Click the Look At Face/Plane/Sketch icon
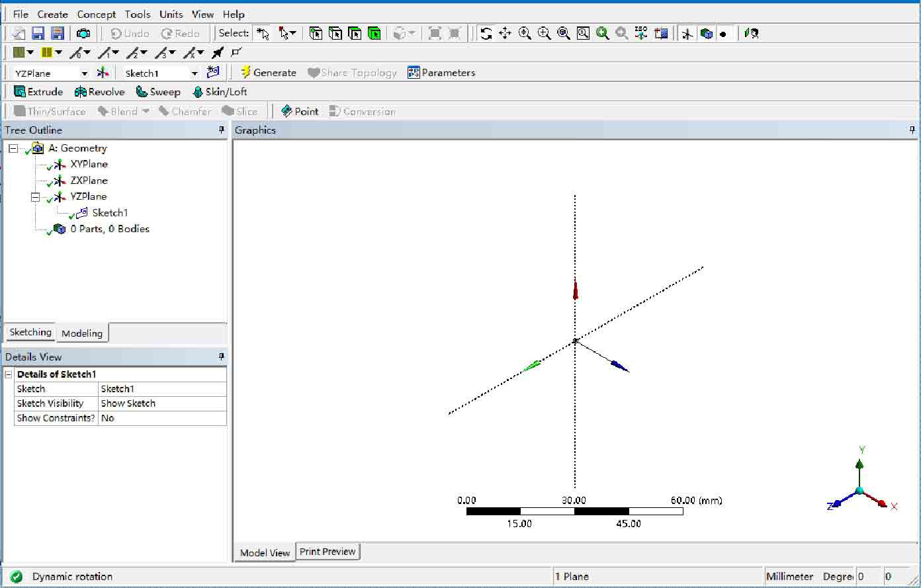Screen dimensions: 921x588 click(752, 33)
